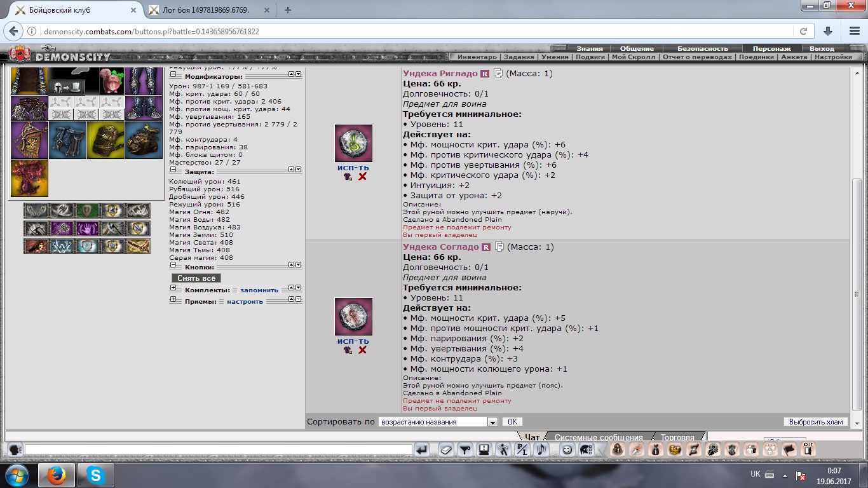
Task: Click the red tree item slot
Action: tap(29, 178)
